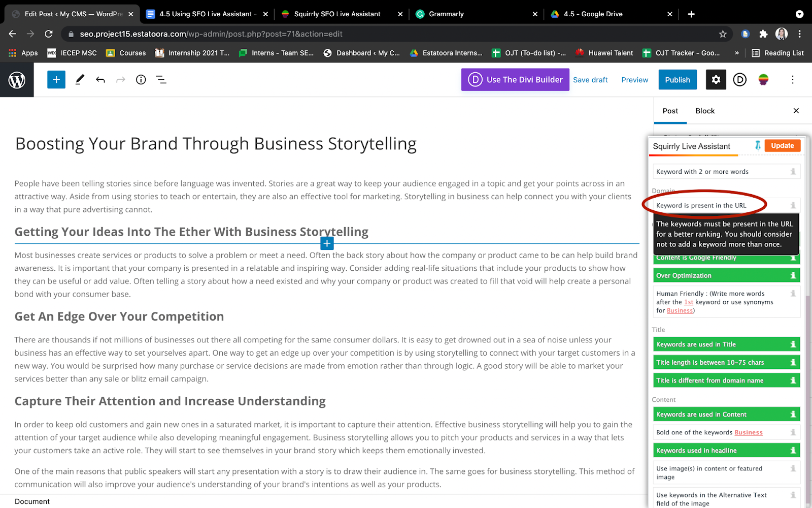Viewport: 812px width, 508px height.
Task: Click 'Keywords are used in Content' row
Action: coord(726,415)
